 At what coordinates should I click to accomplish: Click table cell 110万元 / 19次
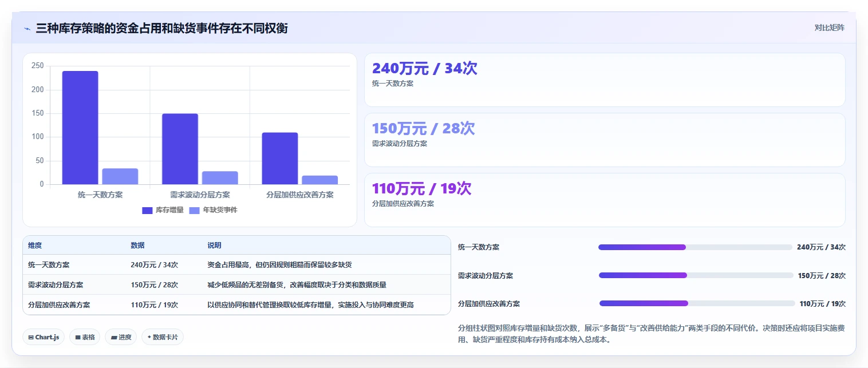[154, 305]
